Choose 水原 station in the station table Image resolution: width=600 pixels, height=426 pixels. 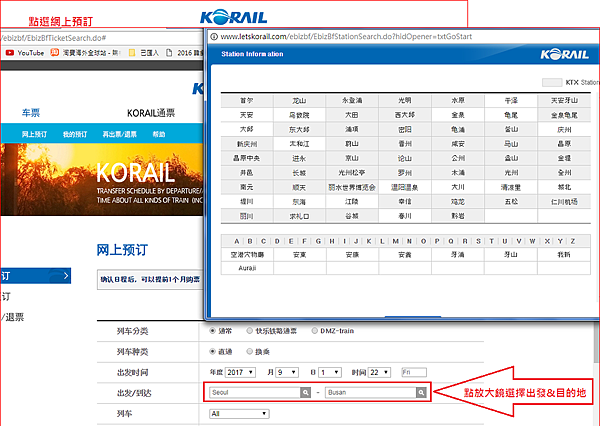click(x=458, y=101)
